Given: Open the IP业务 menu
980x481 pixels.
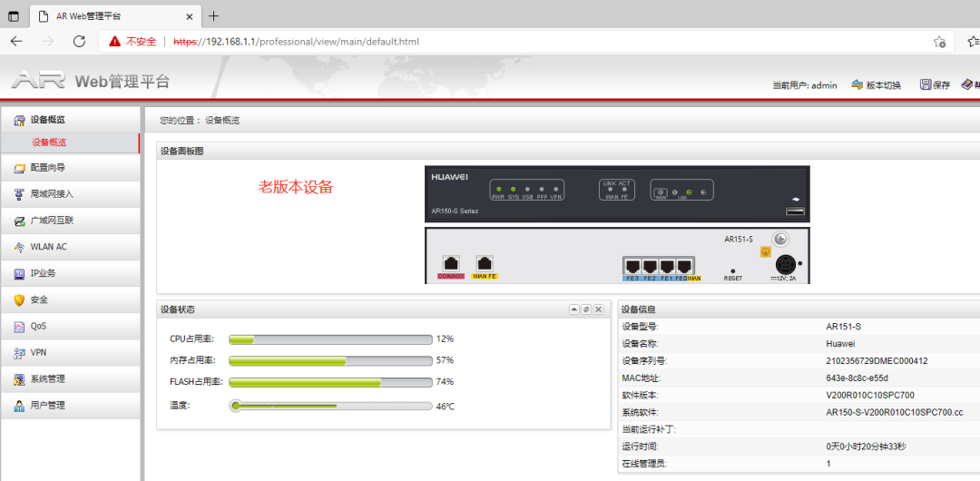Looking at the screenshot, I should coord(70,273).
